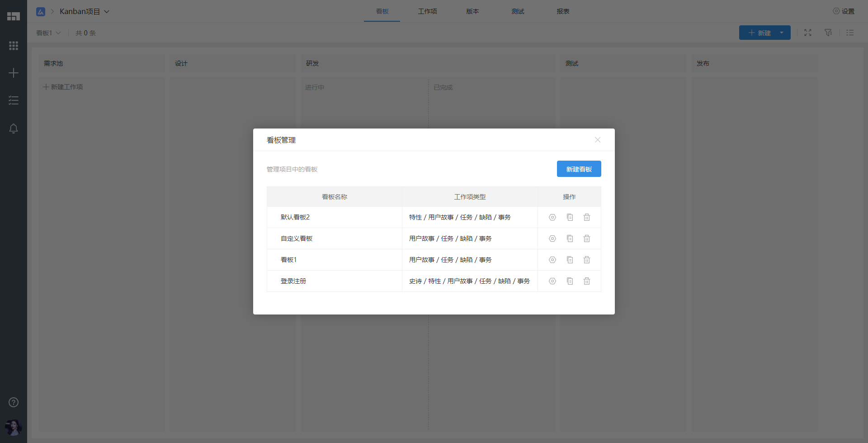The width and height of the screenshot is (868, 443).
Task: Click the plus icon in sidebar
Action: pyautogui.click(x=14, y=73)
